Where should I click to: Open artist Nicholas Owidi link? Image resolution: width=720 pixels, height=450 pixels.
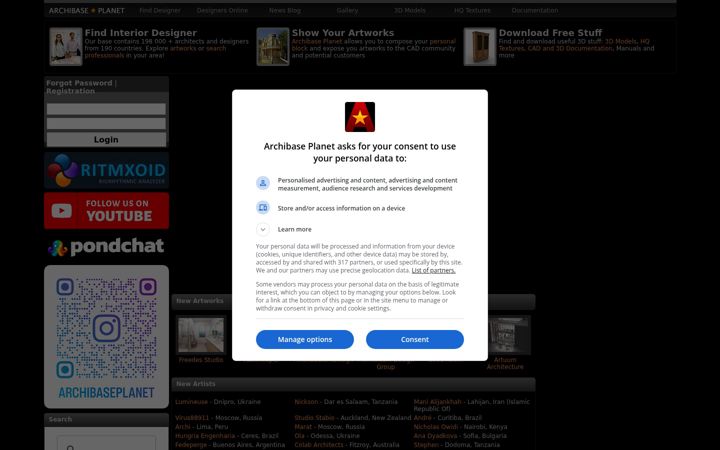[436, 427]
